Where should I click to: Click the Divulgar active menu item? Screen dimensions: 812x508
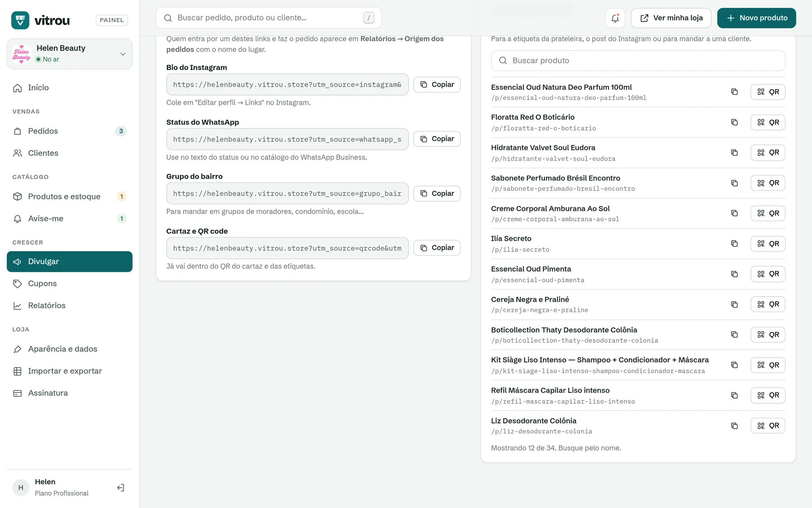(x=69, y=262)
